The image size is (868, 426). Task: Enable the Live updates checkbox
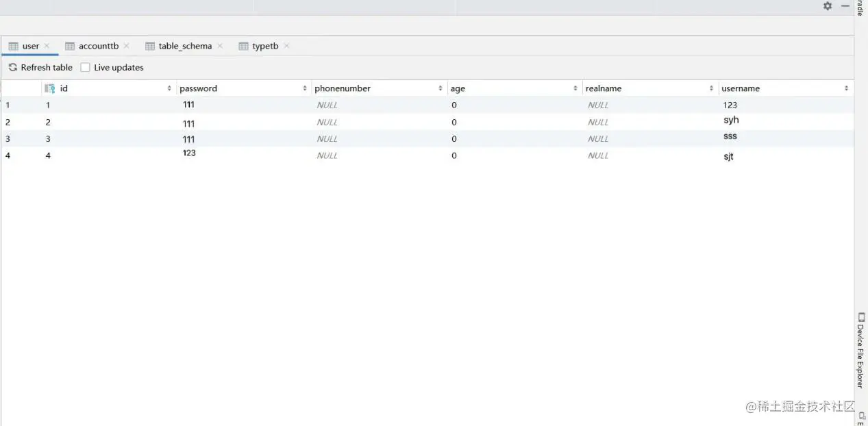tap(86, 67)
